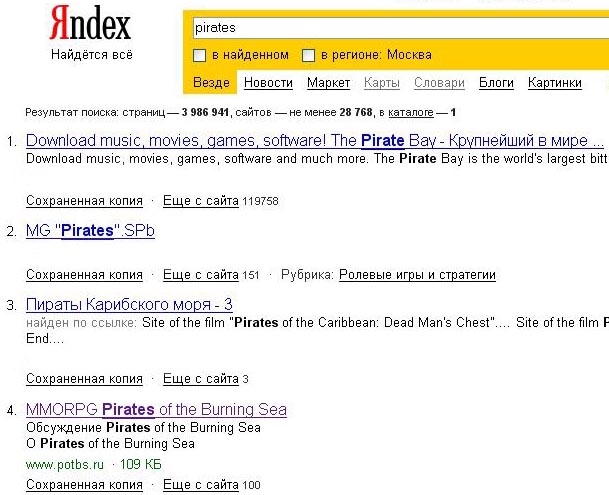The width and height of the screenshot is (609, 495).
Task: Click the www.potbs.ru address text
Action: pos(65,464)
